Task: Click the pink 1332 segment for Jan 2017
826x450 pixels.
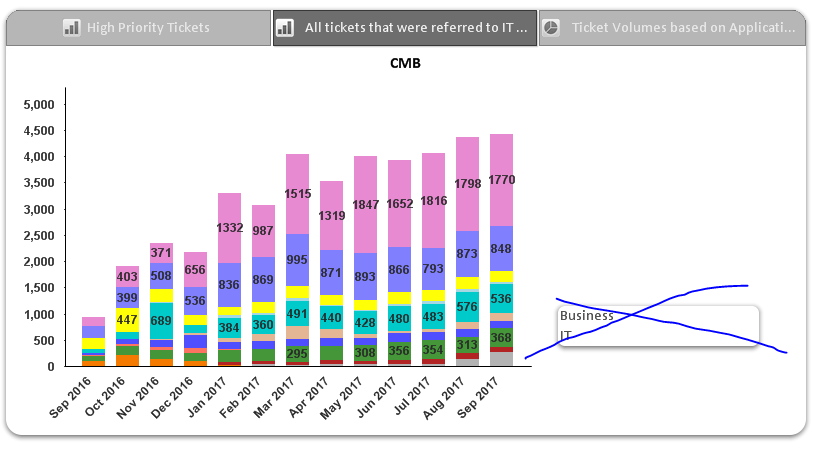Action: pyautogui.click(x=229, y=228)
